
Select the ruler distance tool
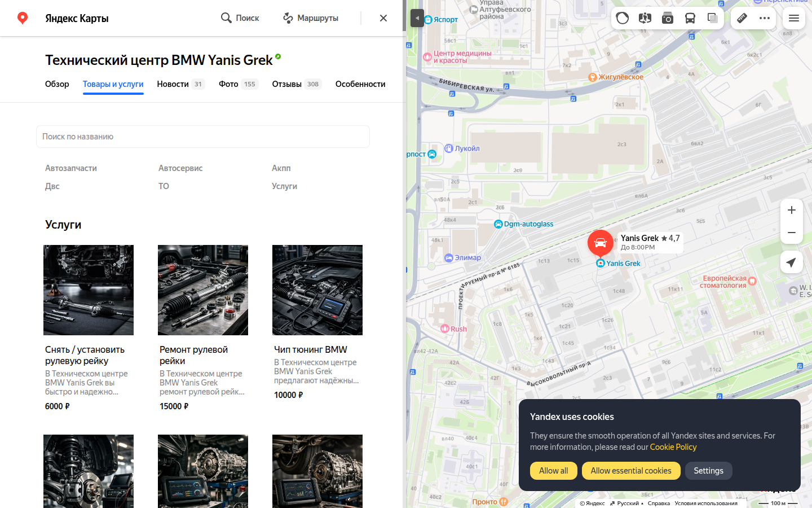742,18
